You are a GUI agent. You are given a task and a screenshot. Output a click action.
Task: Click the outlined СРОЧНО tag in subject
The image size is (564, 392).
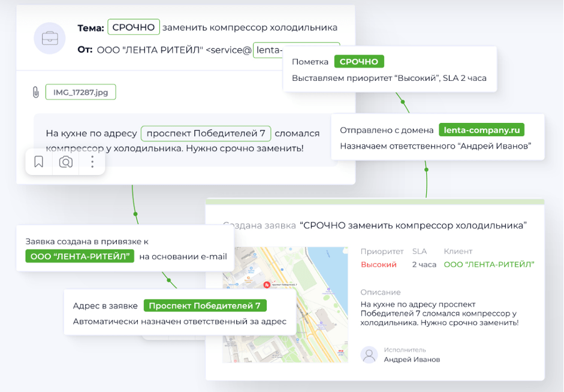[134, 27]
